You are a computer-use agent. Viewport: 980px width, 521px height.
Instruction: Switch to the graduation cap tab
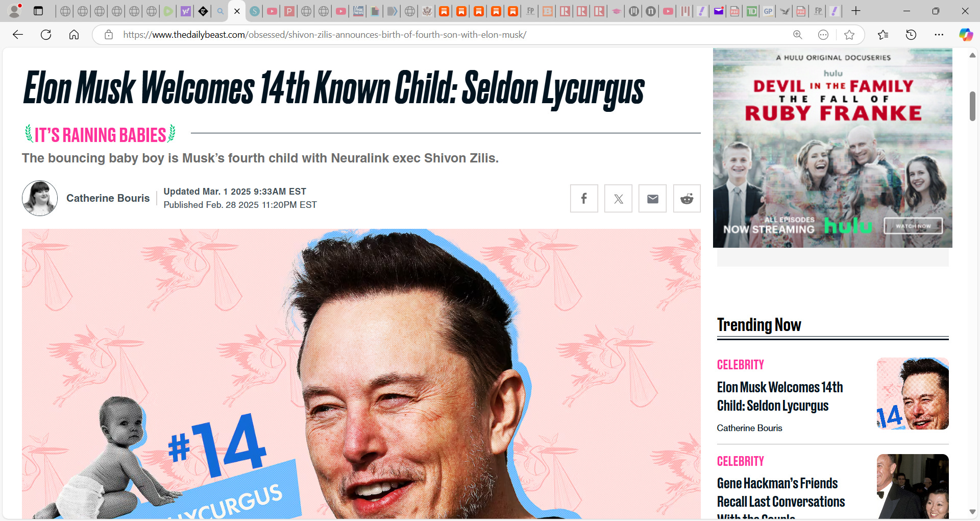[617, 11]
